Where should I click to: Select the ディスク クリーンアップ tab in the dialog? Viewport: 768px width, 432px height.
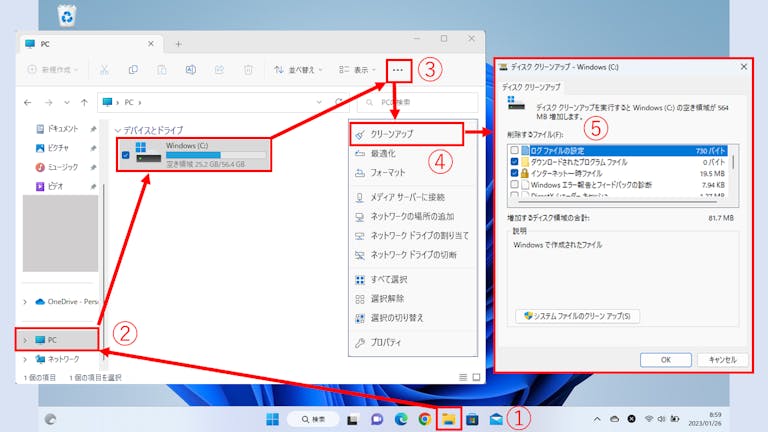(x=531, y=87)
